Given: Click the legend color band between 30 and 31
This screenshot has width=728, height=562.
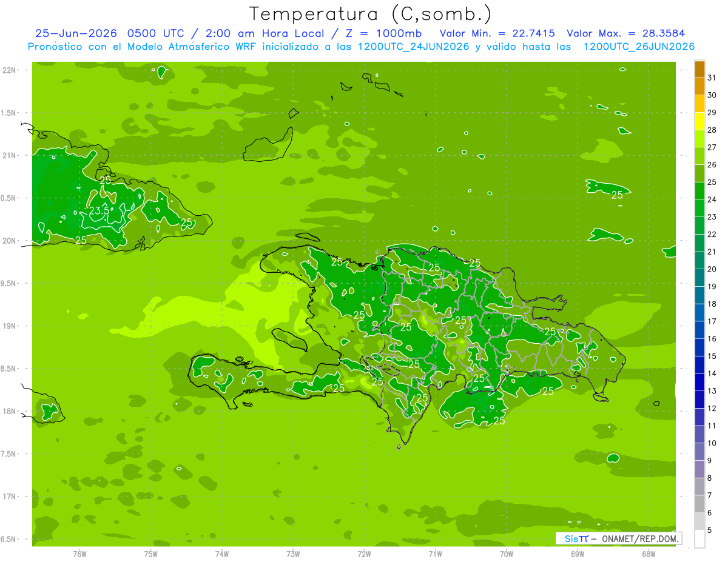Looking at the screenshot, I should (699, 86).
